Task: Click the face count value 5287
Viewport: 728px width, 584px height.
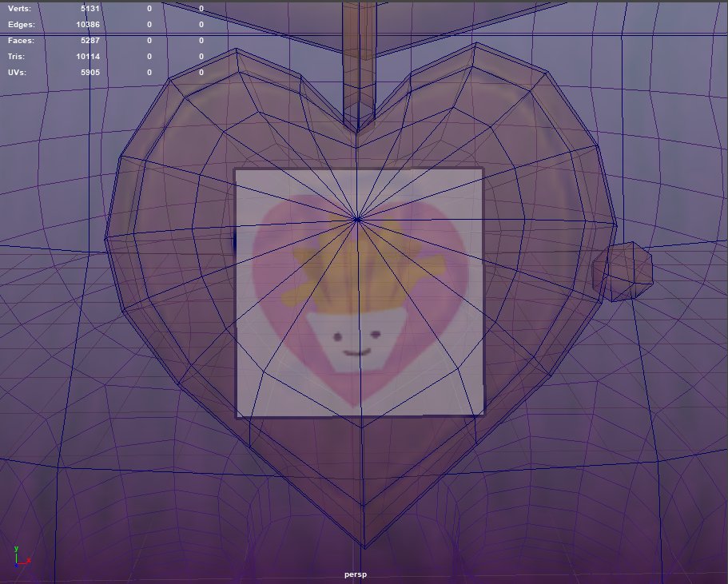Action: [90, 41]
